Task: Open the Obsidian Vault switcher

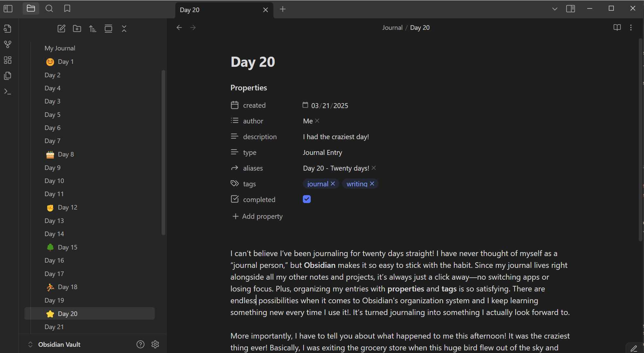Action: coord(56,344)
